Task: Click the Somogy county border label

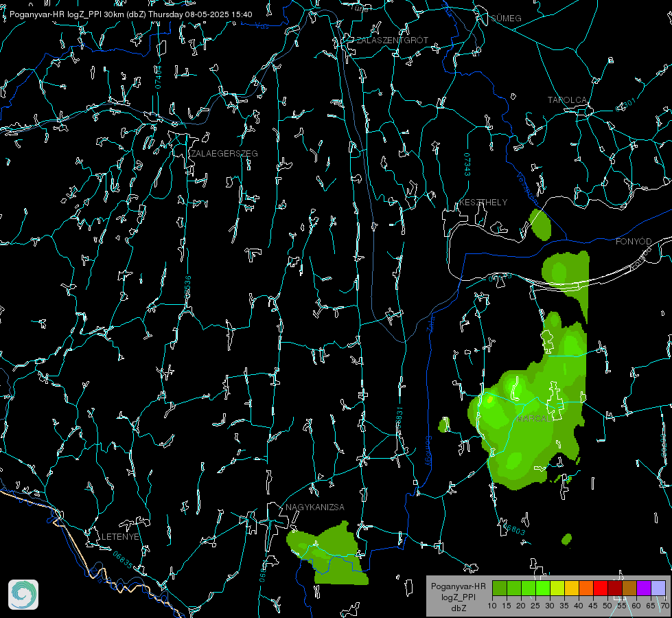Action: [x=428, y=452]
